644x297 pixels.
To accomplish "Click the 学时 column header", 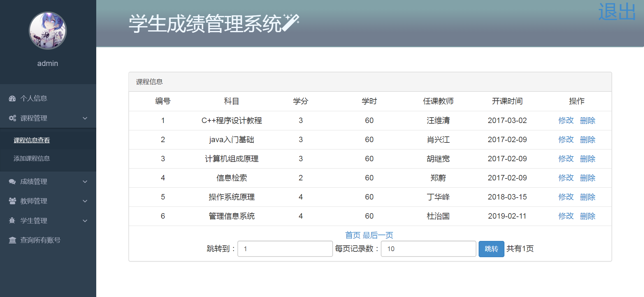I will coord(369,101).
